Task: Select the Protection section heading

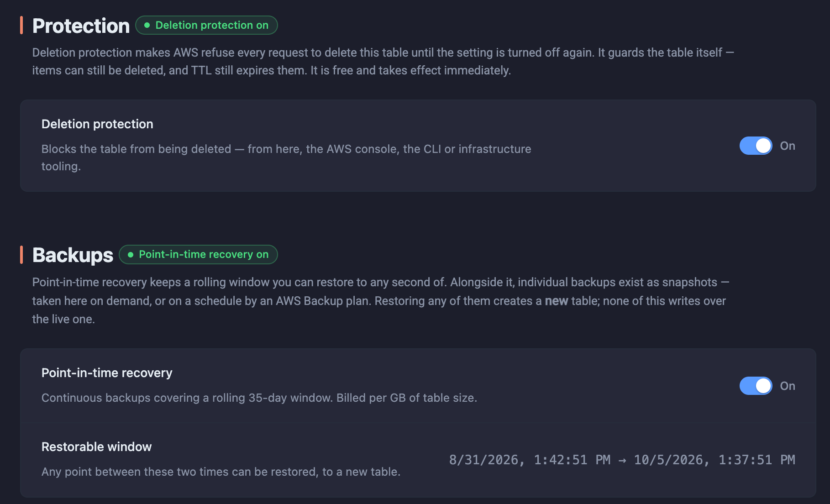Action: click(x=81, y=26)
